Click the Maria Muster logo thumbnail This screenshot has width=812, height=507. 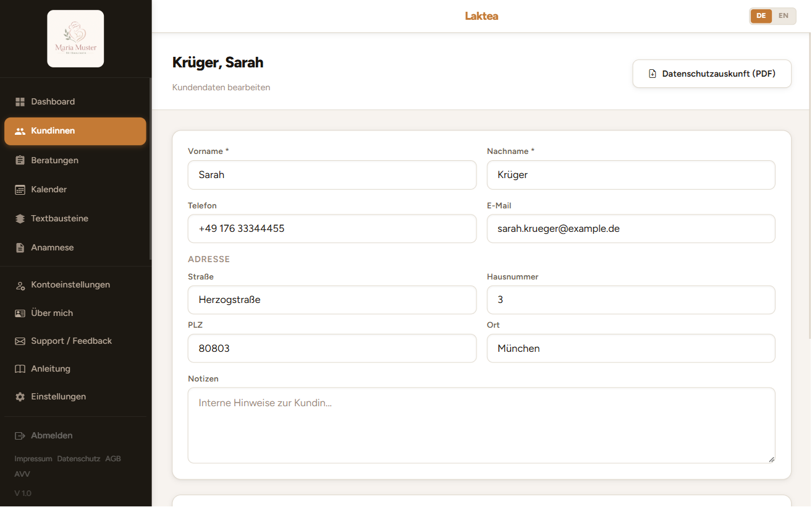pos(75,38)
